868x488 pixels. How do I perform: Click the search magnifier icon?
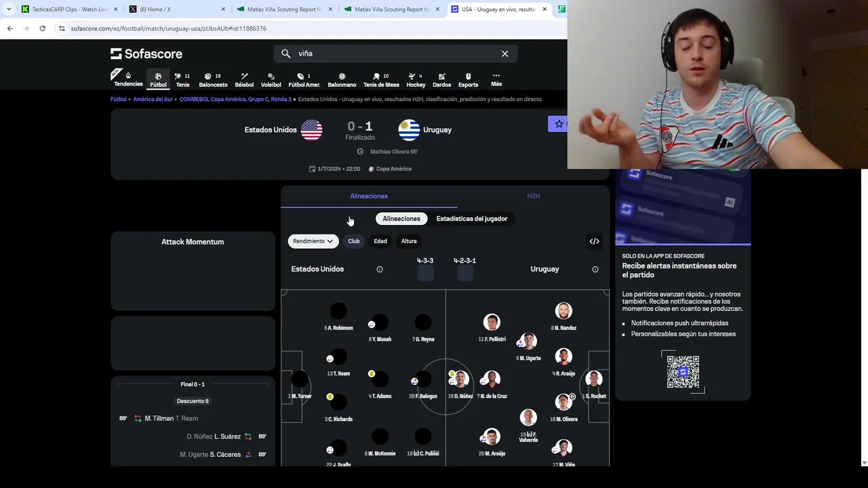coord(285,54)
